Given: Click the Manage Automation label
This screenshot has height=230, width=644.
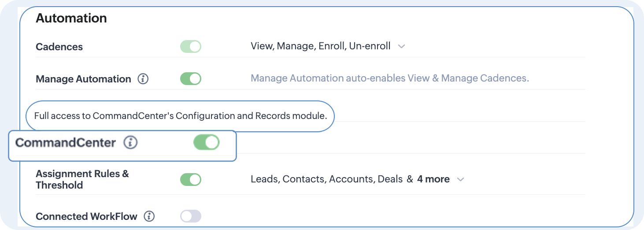Looking at the screenshot, I should [83, 79].
